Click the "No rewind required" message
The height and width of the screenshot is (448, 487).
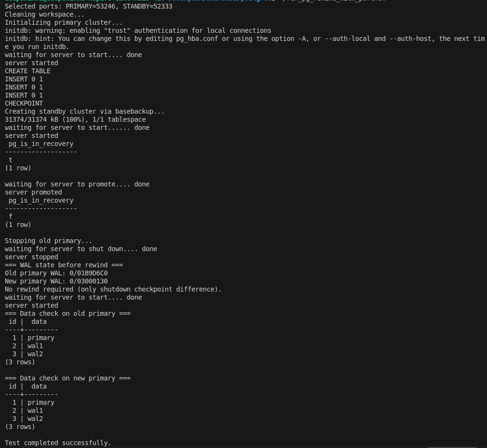113,290
